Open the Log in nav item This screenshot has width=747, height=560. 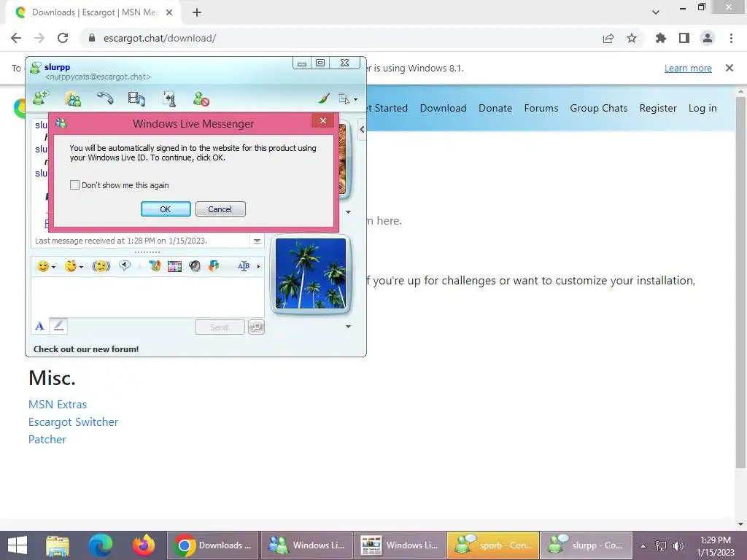(703, 108)
